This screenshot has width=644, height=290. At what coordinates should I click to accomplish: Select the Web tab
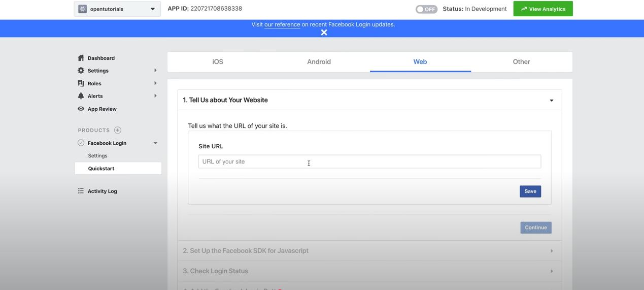420,61
